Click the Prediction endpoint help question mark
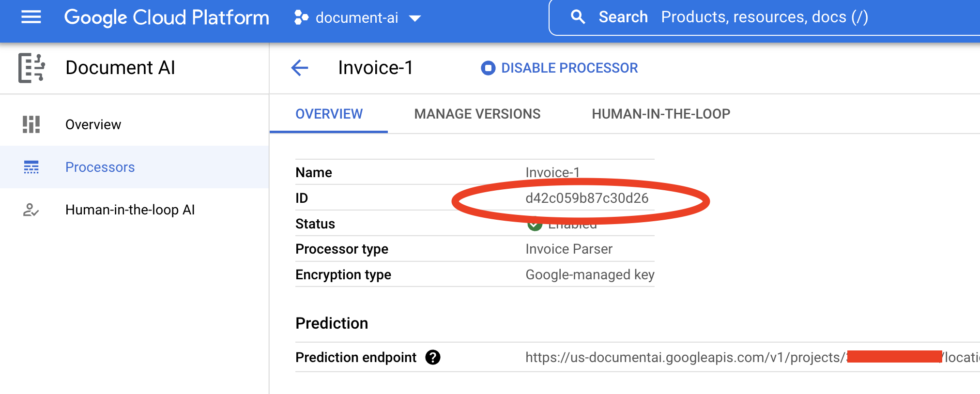980x394 pixels. 432,357
